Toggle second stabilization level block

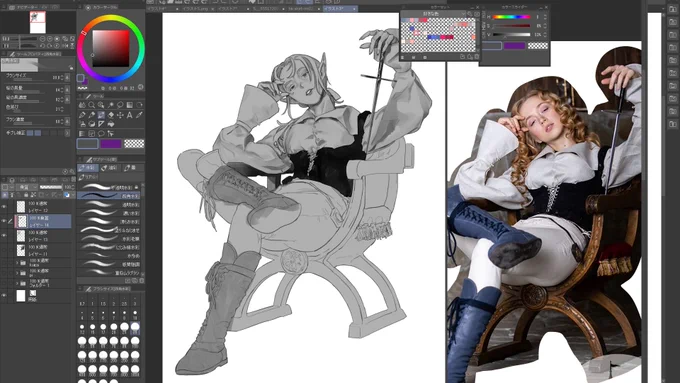[x=38, y=133]
